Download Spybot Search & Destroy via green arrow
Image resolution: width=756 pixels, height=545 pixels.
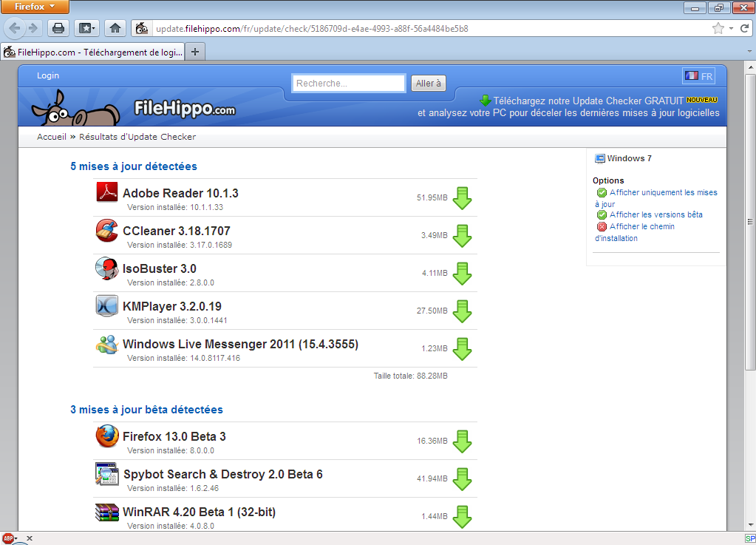tap(462, 479)
